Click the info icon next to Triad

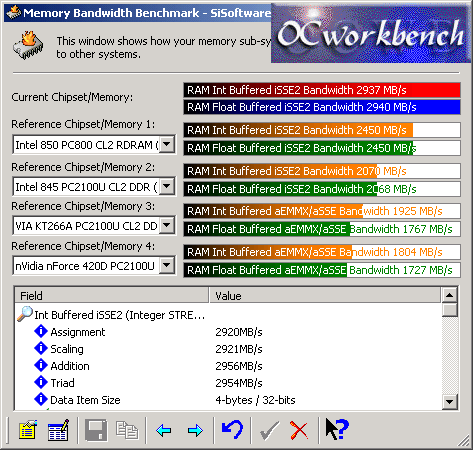click(41, 382)
